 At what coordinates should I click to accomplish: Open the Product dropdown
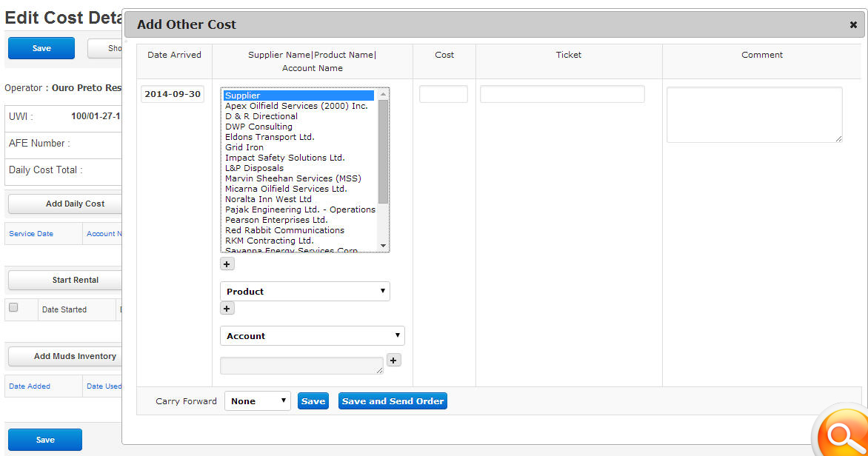click(305, 292)
